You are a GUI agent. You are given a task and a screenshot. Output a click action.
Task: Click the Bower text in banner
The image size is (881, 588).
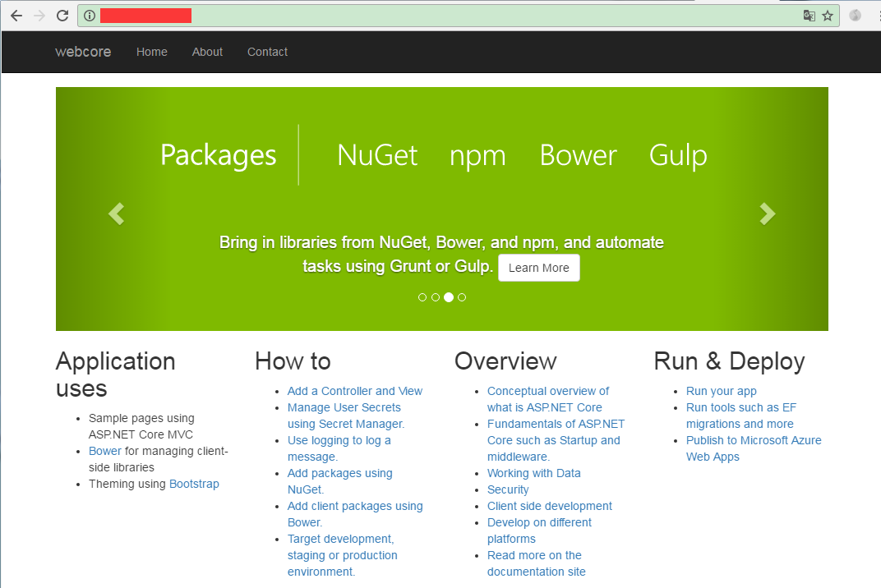point(579,155)
